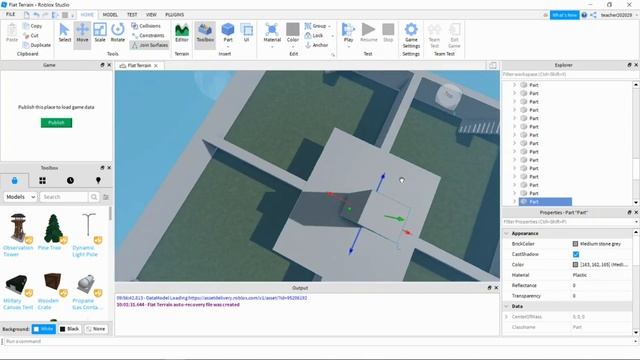This screenshot has height=360, width=640.
Task: Collapse the Data properties section
Action: 507,306
